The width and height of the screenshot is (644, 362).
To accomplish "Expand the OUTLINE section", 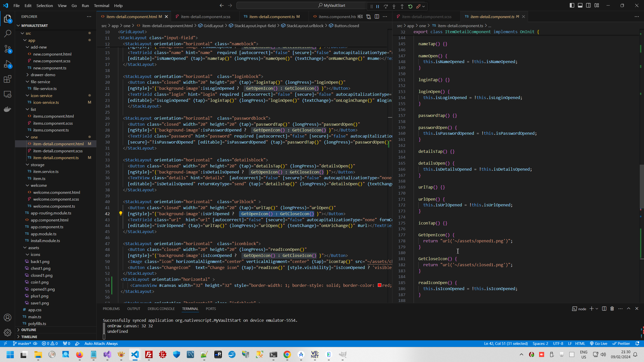I will 29,330.
